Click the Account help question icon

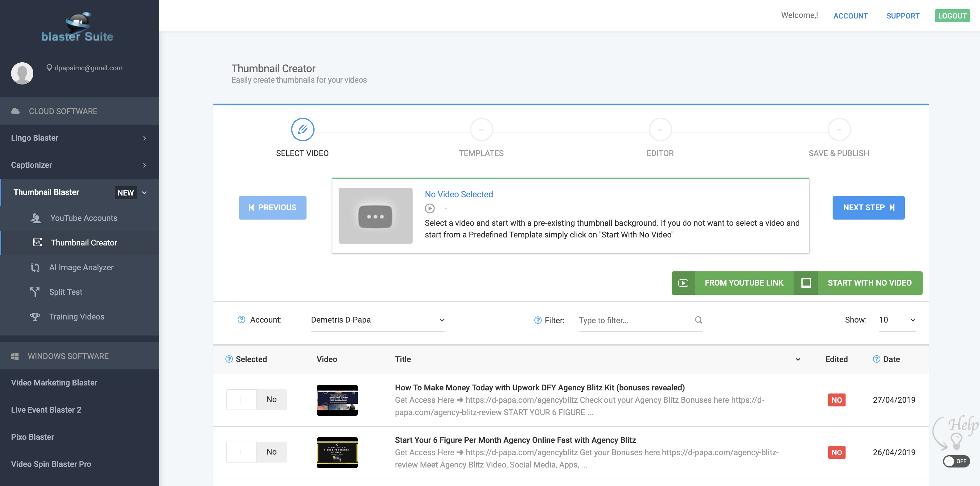[241, 320]
